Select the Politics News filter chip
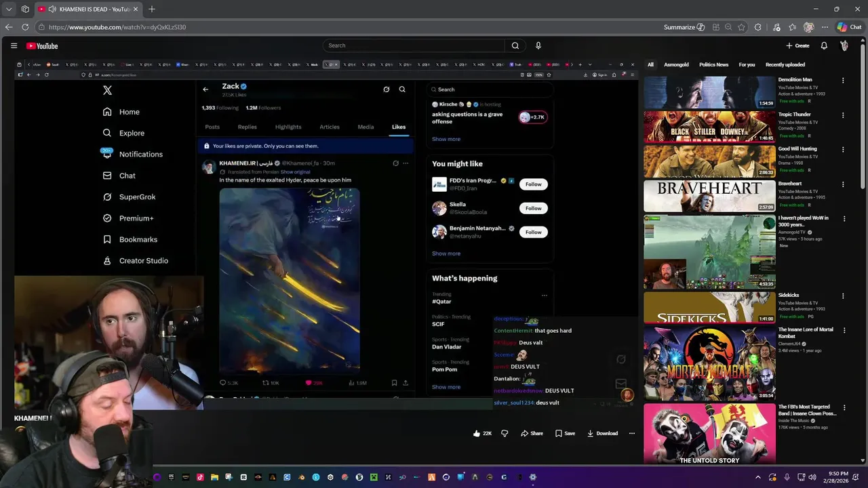868x488 pixels. click(713, 64)
